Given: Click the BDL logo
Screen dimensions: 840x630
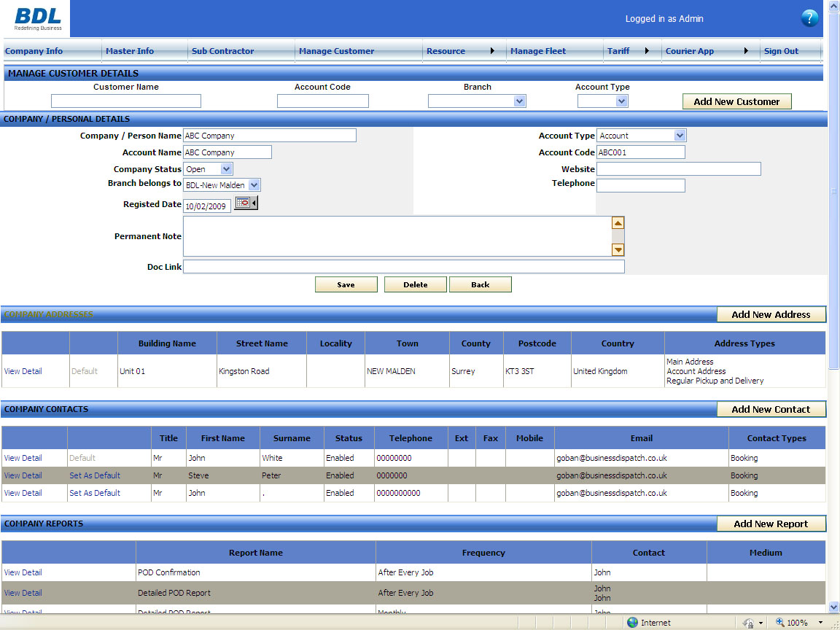Looking at the screenshot, I should [x=37, y=19].
